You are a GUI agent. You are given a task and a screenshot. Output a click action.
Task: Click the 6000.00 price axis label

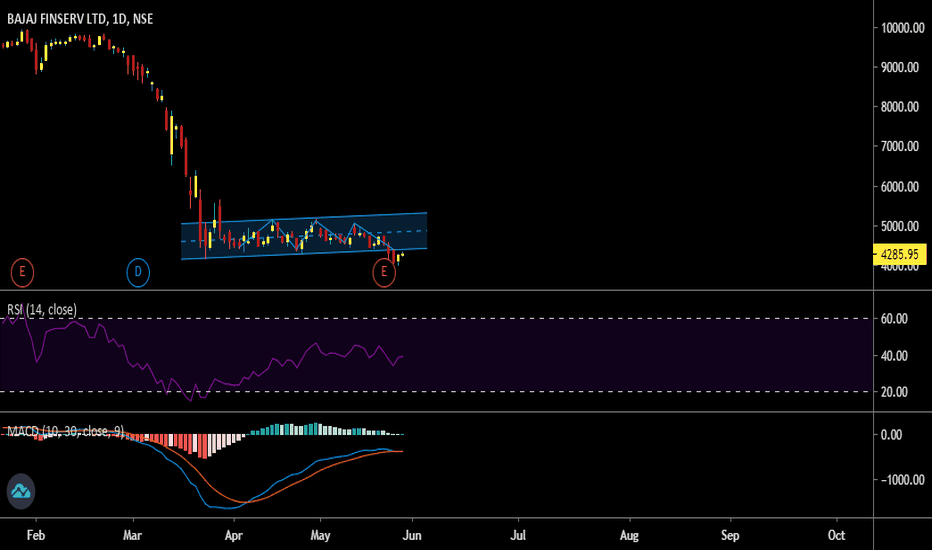pos(900,187)
